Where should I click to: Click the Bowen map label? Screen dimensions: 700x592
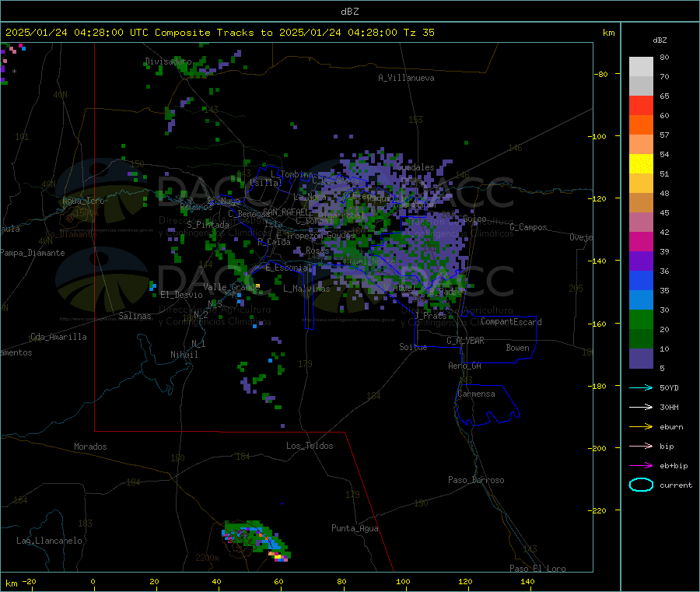tap(517, 348)
